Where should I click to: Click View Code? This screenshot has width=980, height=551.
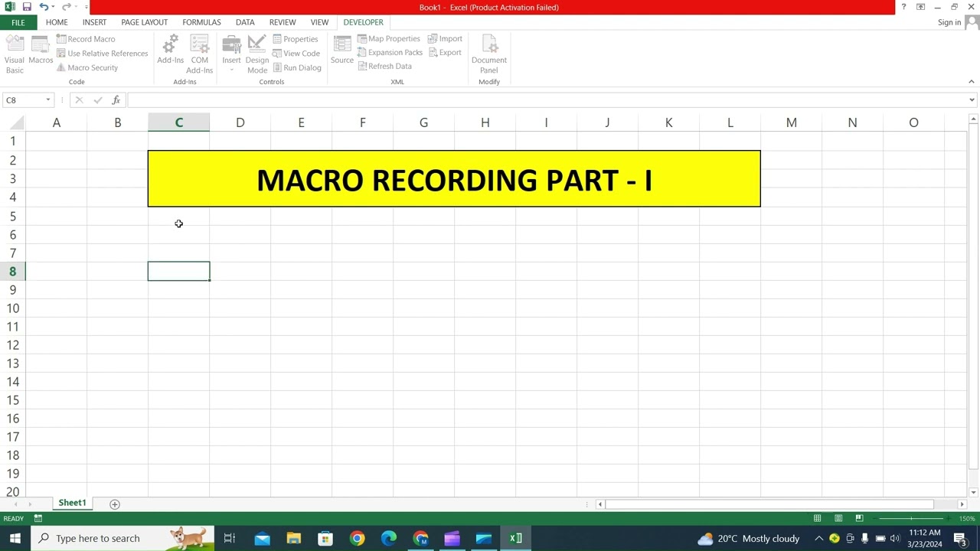[x=296, y=54]
